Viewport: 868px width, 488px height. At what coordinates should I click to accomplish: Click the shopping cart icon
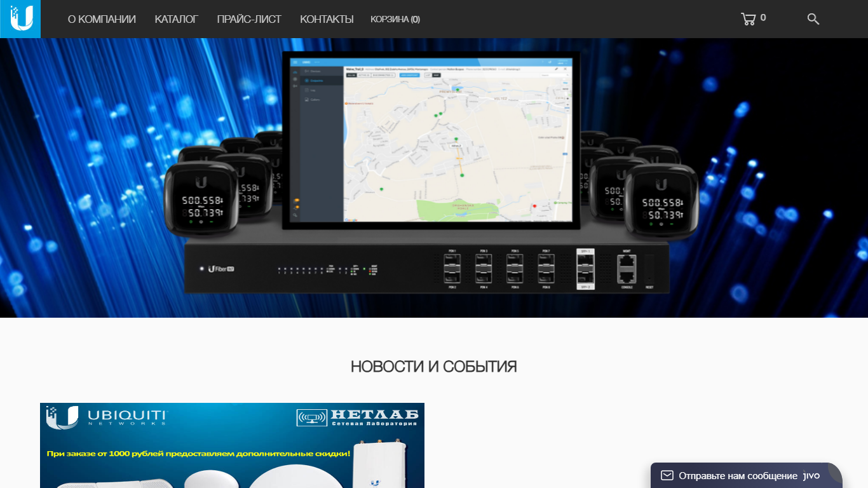coord(749,19)
